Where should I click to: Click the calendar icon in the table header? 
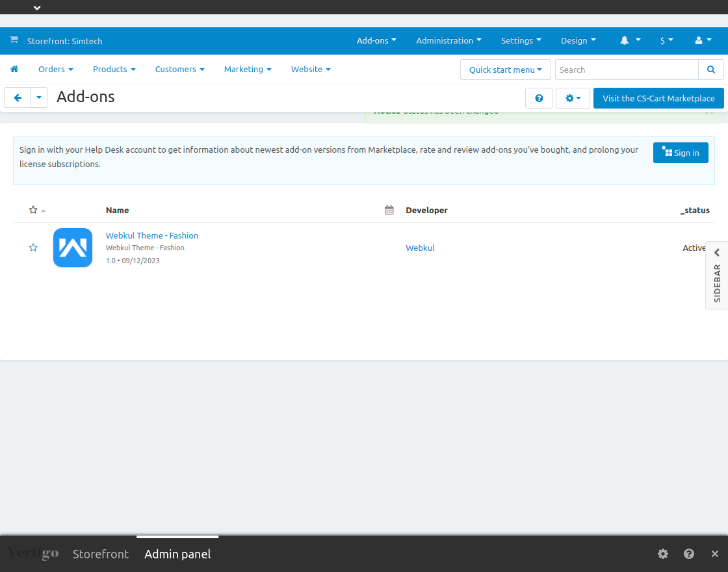pyautogui.click(x=389, y=210)
